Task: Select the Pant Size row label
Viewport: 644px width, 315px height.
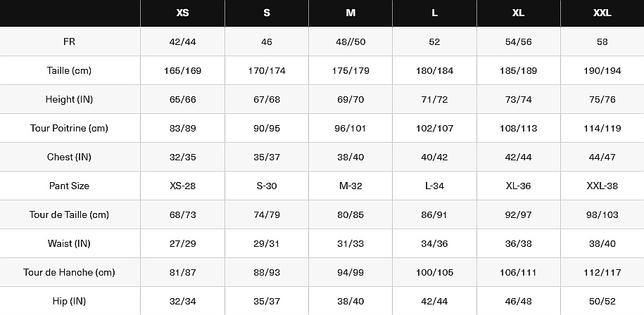Action: coord(69,186)
